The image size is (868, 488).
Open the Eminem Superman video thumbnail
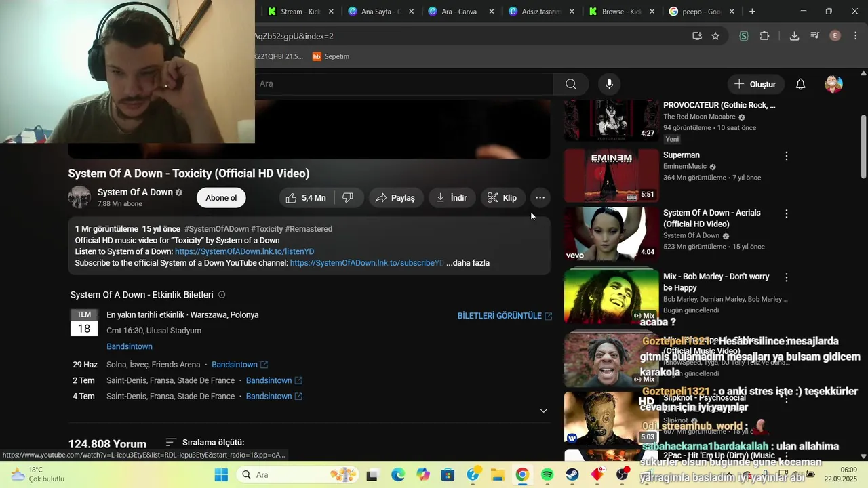coord(611,176)
